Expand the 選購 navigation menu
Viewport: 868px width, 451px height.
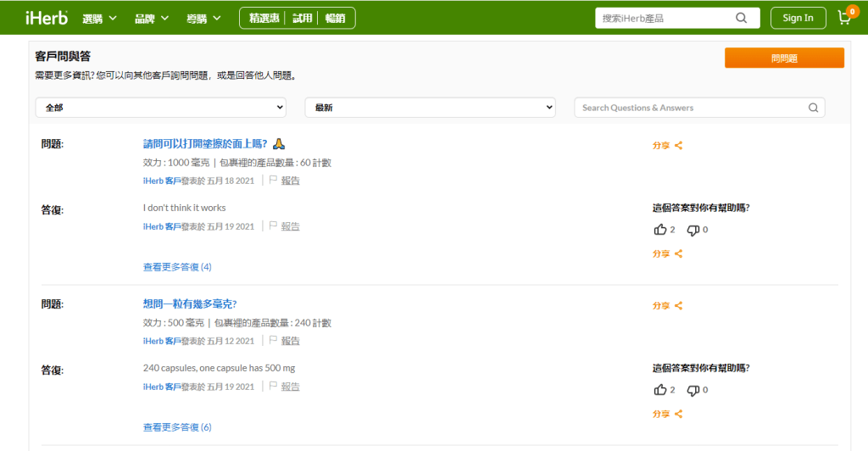[99, 18]
